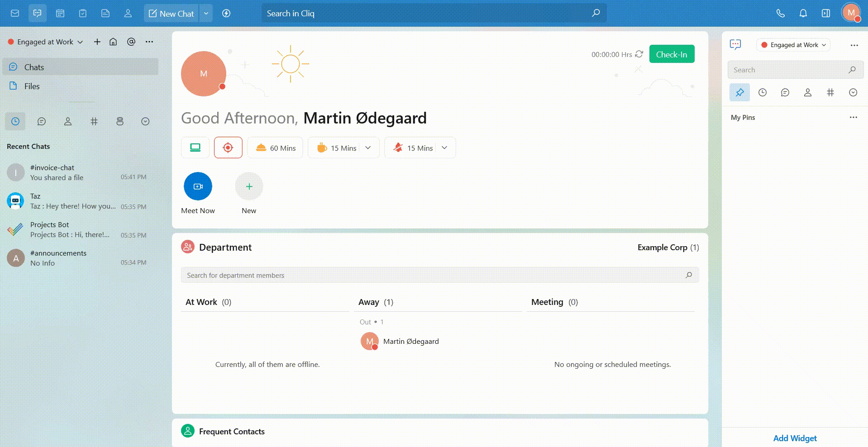Switch to the Files section

click(x=32, y=86)
